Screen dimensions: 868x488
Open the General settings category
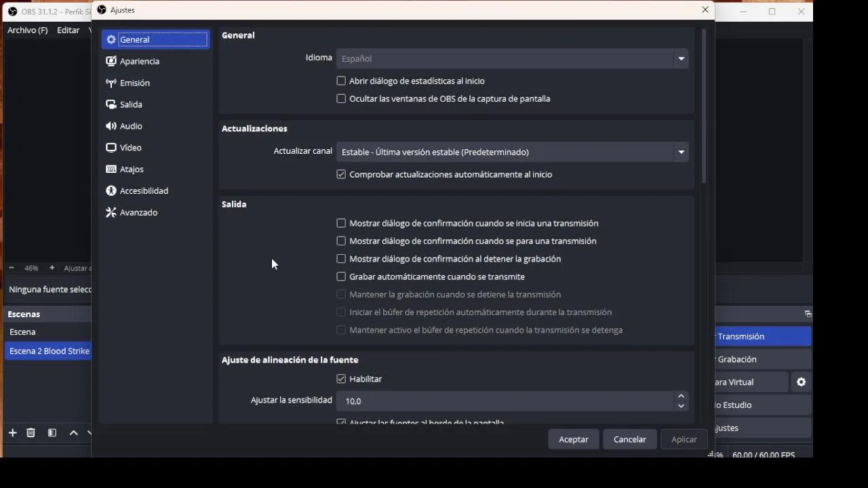pyautogui.click(x=155, y=39)
